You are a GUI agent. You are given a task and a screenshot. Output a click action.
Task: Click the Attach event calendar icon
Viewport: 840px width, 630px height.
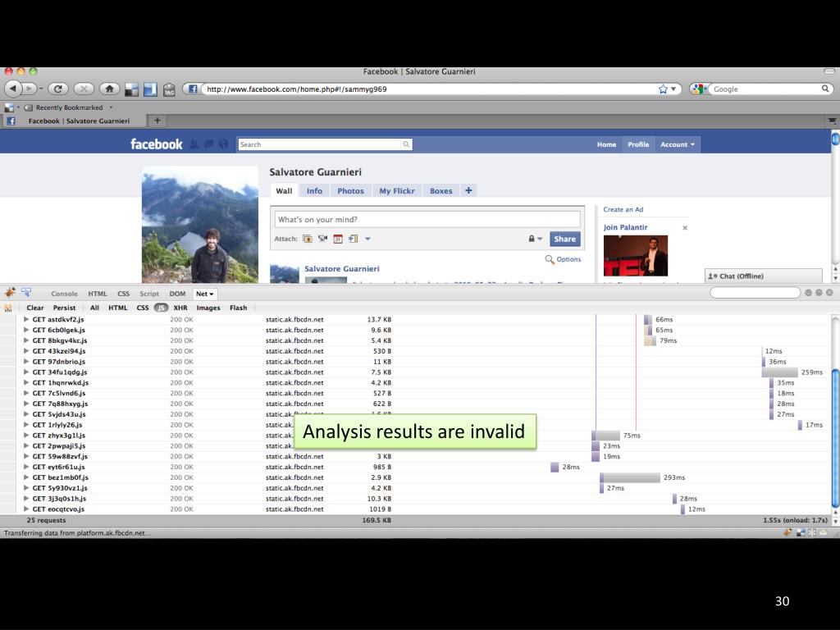coord(338,239)
